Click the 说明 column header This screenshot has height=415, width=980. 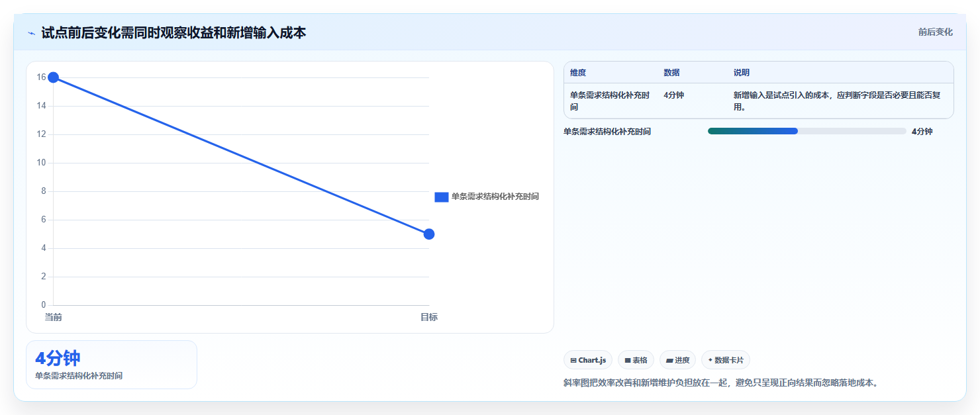tap(742, 73)
